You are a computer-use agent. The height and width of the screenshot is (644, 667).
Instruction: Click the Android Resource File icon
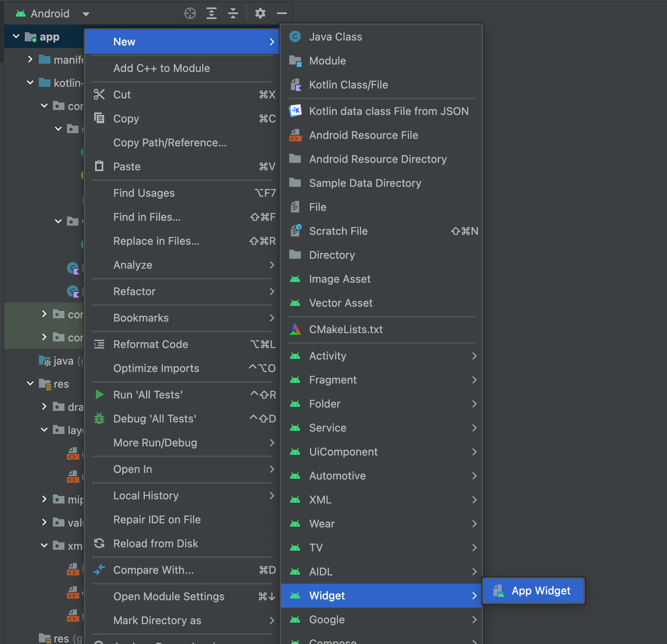[295, 135]
